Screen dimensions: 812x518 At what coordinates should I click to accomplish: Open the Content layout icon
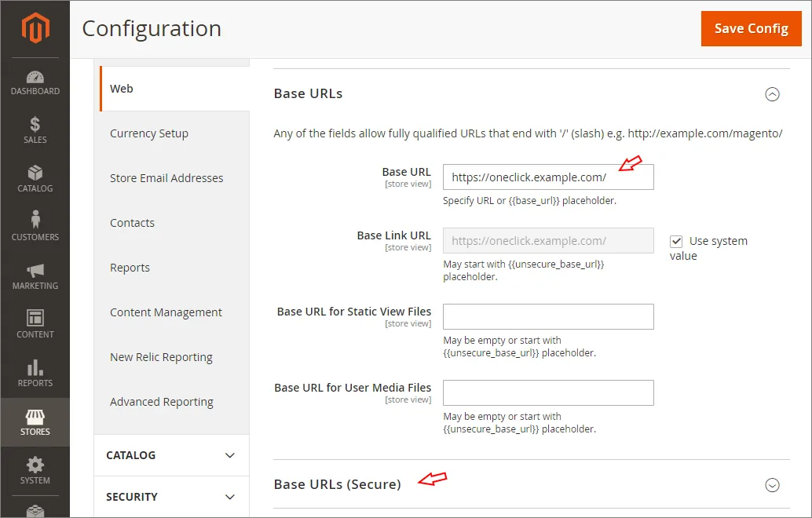(x=35, y=318)
